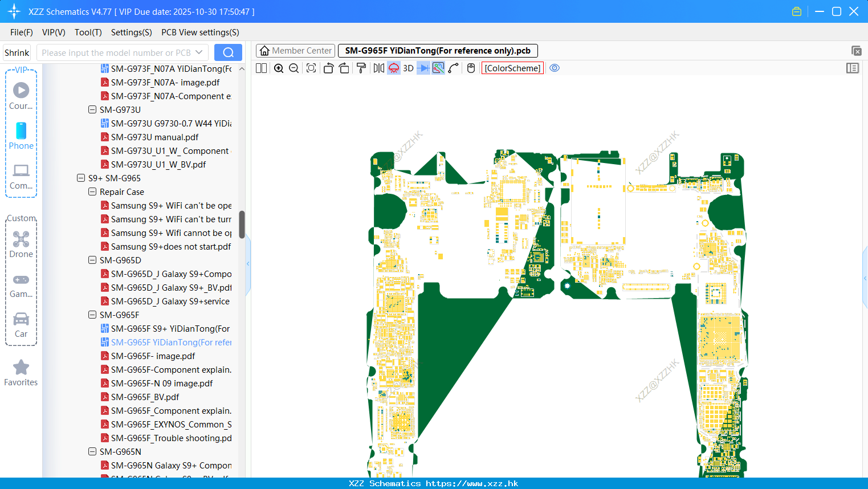
Task: Focus the model number search field
Action: click(x=116, y=52)
